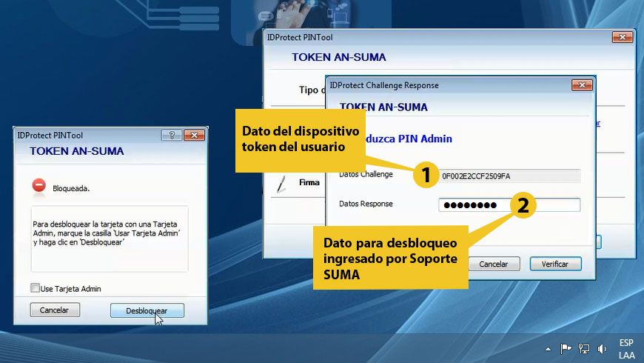Click TOKEN AN-SUMA heading in left dialog
Viewport: 644px width, 363px height.
point(77,151)
